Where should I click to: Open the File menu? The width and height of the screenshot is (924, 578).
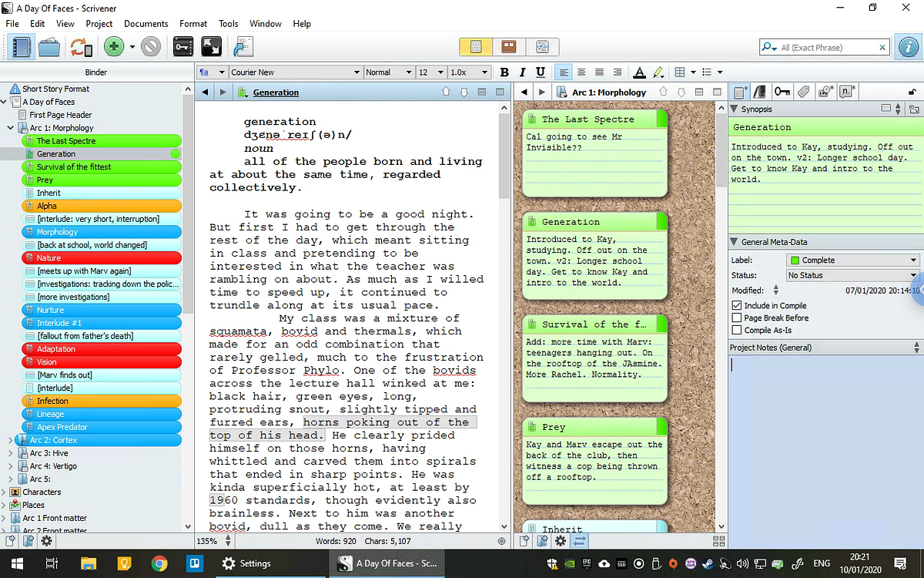coord(12,24)
